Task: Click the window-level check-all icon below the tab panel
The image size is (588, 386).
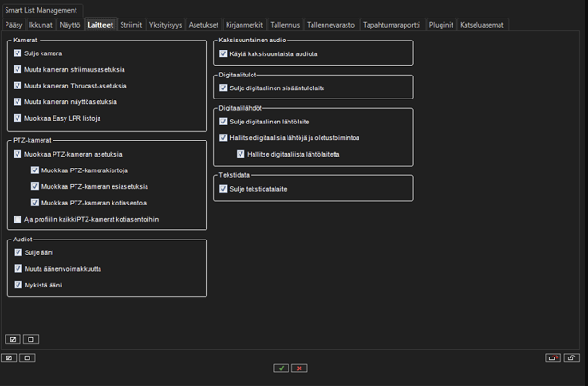Action: (x=9, y=357)
